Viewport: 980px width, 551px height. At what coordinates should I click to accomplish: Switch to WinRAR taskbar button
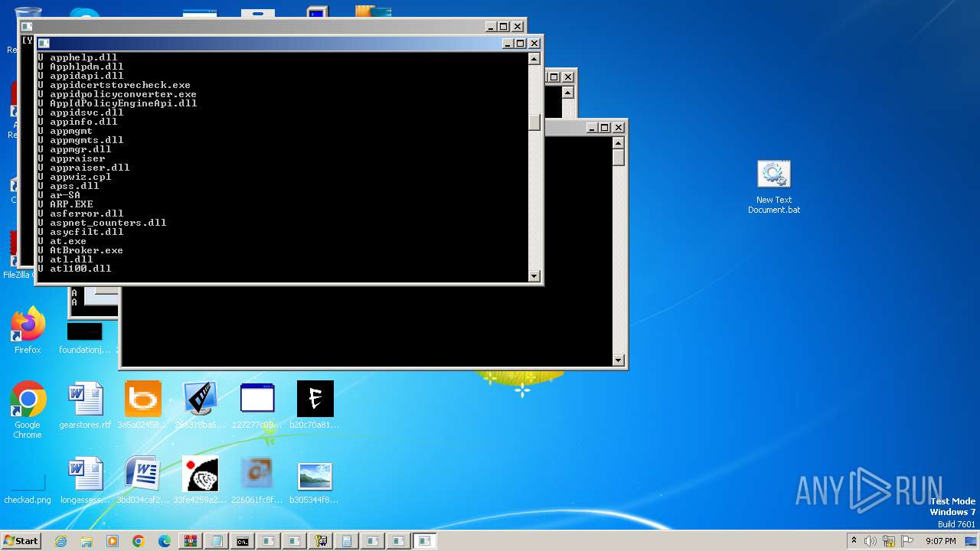coord(191,541)
